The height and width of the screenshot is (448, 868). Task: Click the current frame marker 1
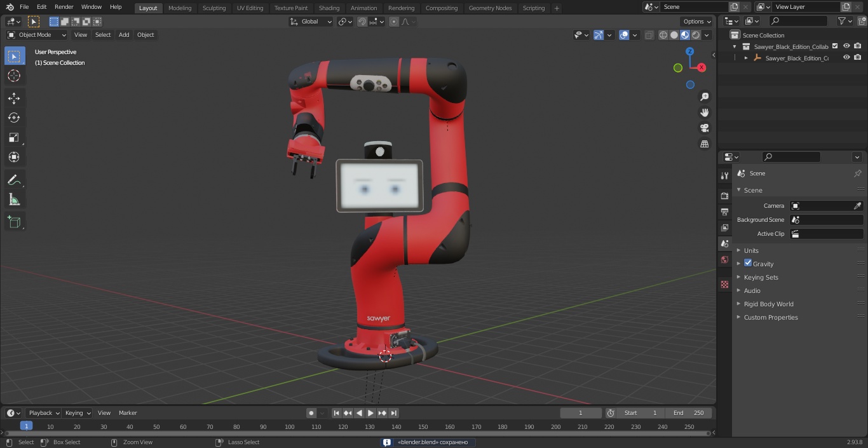pos(26,426)
